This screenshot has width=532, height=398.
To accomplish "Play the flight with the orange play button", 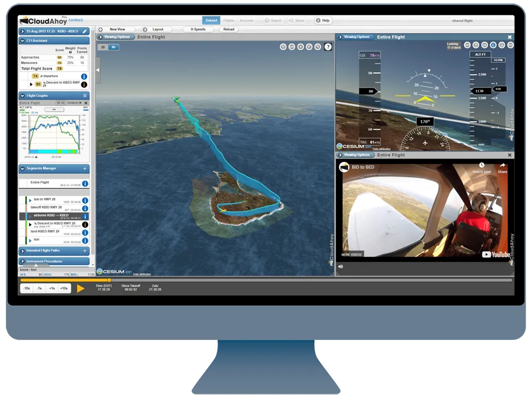I will [80, 289].
